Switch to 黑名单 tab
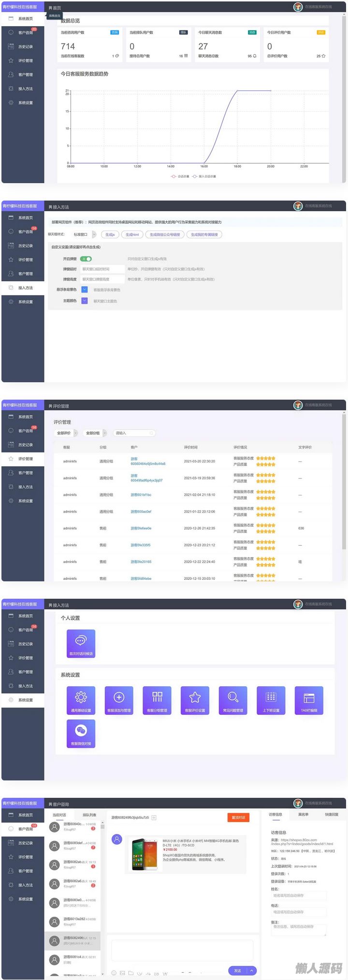Viewport: 348px width, 980px height. click(304, 814)
